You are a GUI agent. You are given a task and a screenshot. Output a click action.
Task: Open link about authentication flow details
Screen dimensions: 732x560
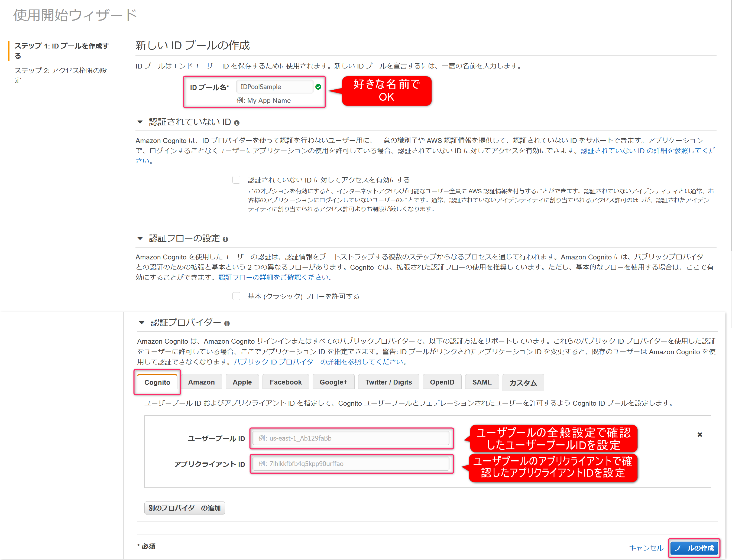pyautogui.click(x=275, y=278)
